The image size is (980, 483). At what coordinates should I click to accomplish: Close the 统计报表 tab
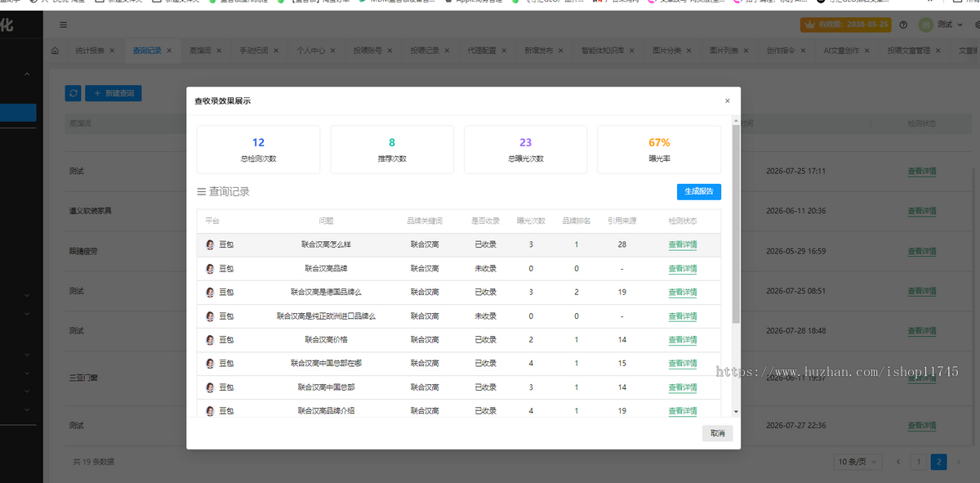(112, 51)
